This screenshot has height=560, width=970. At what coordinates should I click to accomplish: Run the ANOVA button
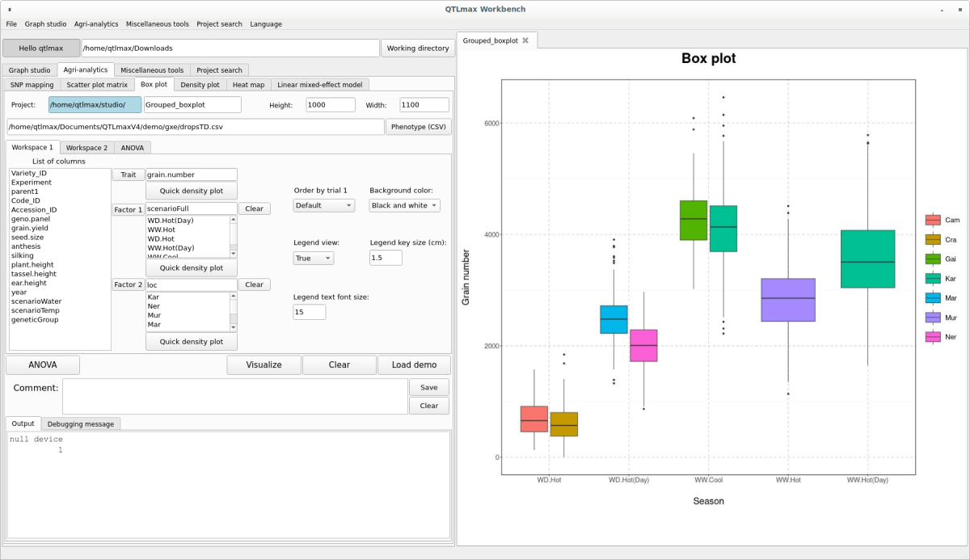click(x=43, y=364)
